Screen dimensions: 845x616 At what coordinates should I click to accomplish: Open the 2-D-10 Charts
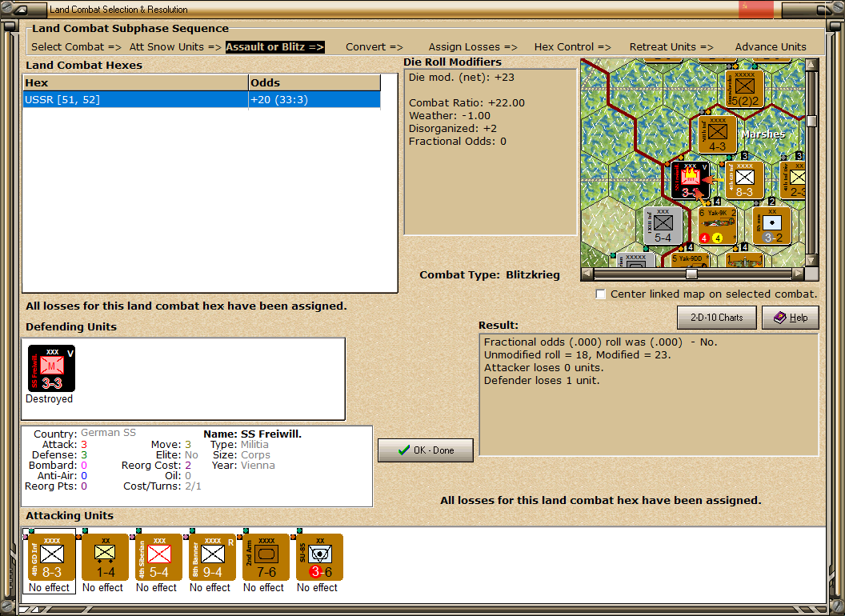click(x=717, y=318)
